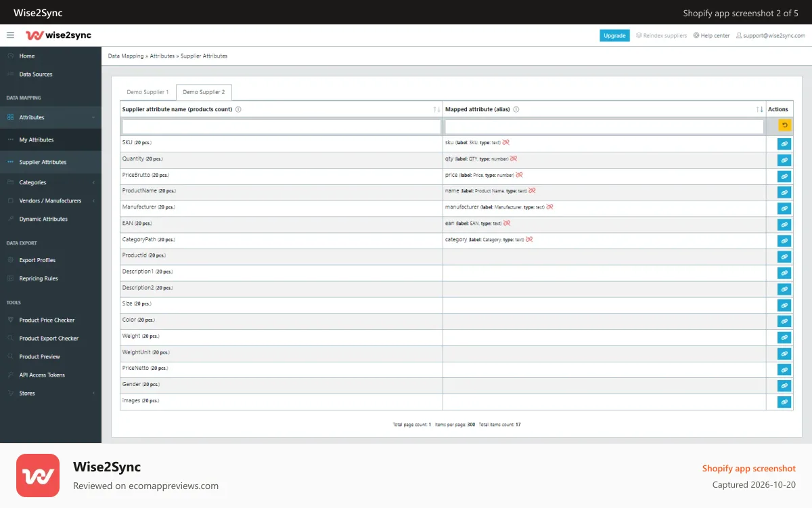812x508 pixels.
Task: Open support@wise2sync.com account menu
Action: click(x=770, y=36)
